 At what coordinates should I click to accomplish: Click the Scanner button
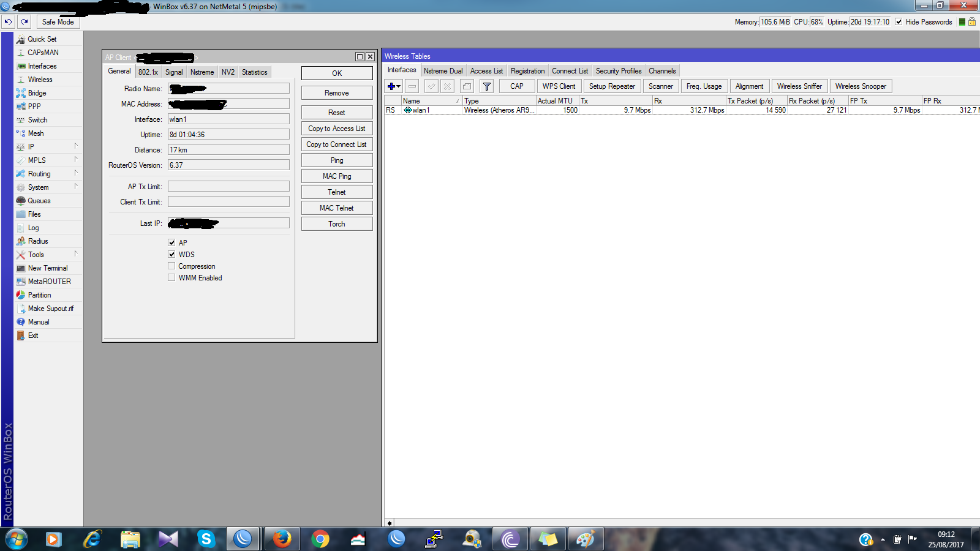pos(661,86)
